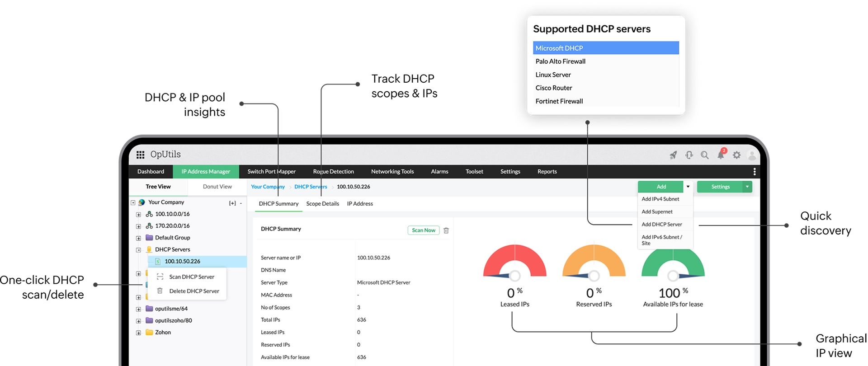Open the Reports menu
Image resolution: width=868 pixels, height=366 pixels.
pyautogui.click(x=547, y=172)
